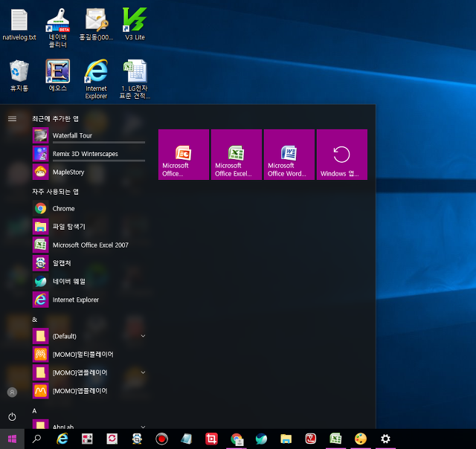Open File Explorer on the taskbar
Viewport: 476px width, 449px height.
point(286,439)
